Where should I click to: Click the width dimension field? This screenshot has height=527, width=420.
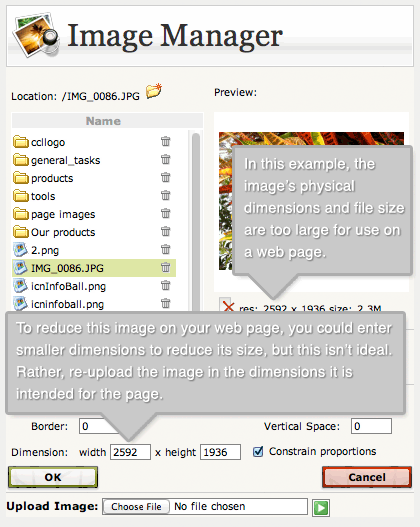130,452
